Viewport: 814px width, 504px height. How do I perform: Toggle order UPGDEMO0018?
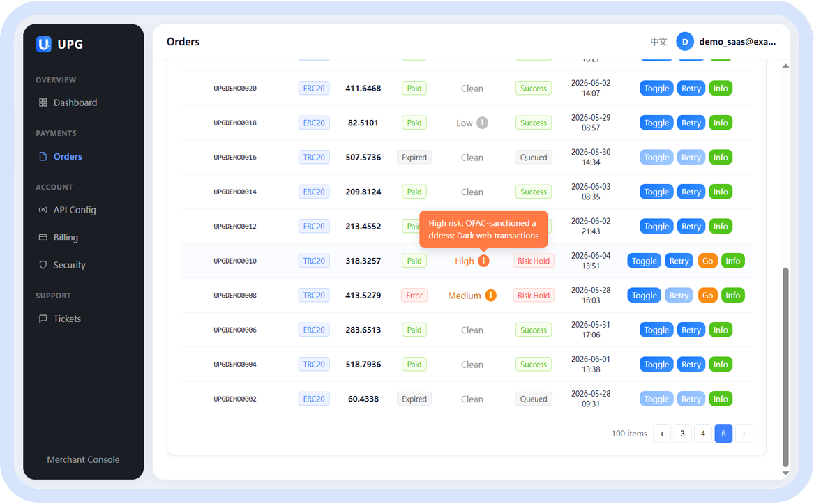point(656,123)
